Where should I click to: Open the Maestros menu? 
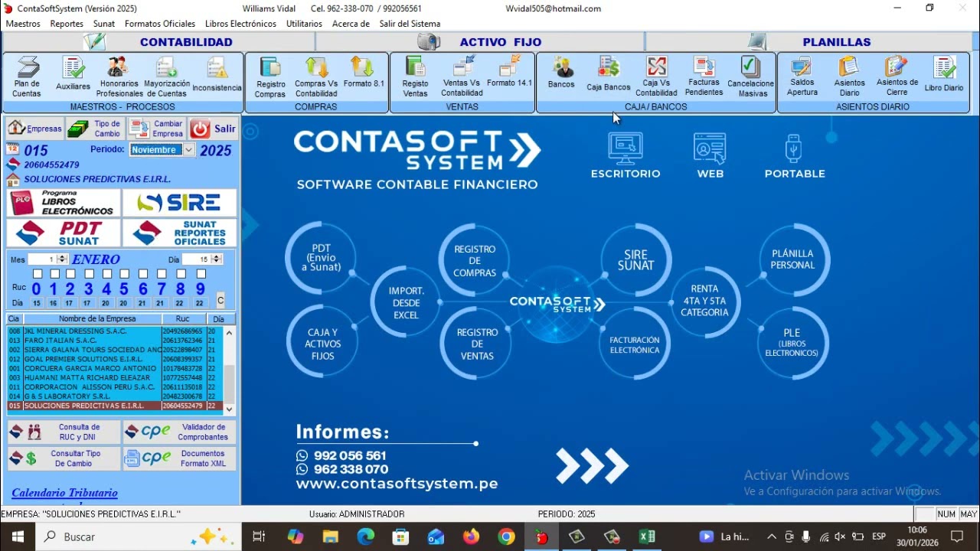(23, 24)
